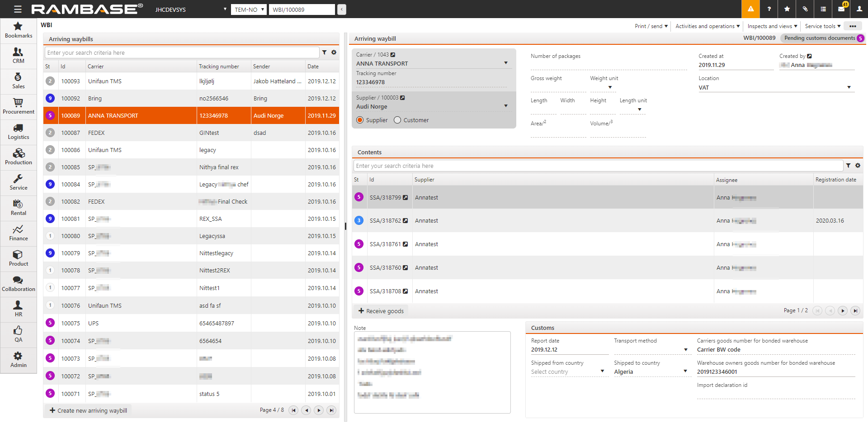Select waybill row 100075 UPS
This screenshot has width=868, height=424.
pos(191,323)
